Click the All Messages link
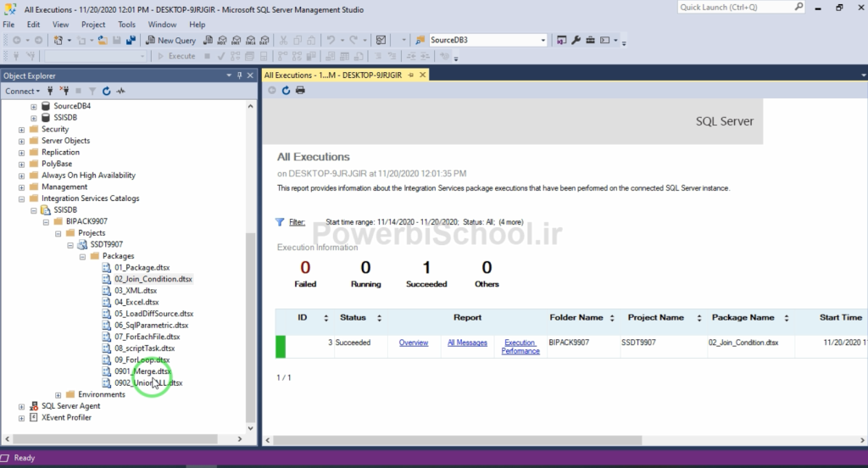Image resolution: width=868 pixels, height=468 pixels. click(467, 343)
